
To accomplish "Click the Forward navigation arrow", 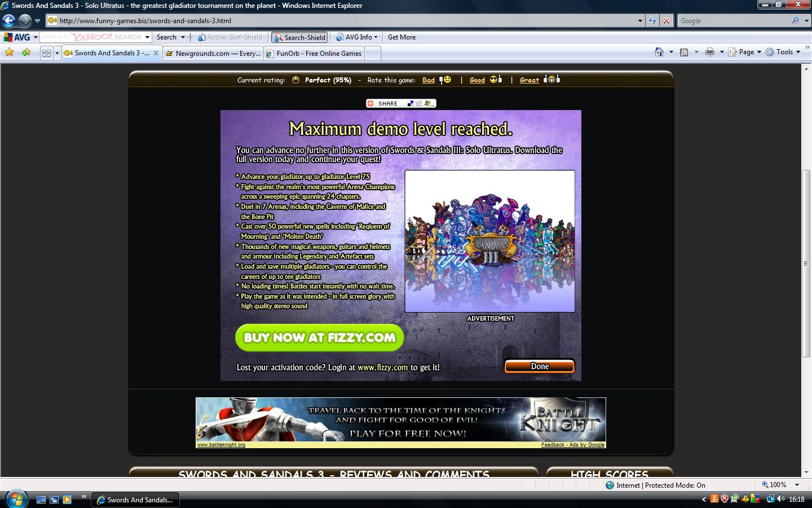I will (x=25, y=21).
